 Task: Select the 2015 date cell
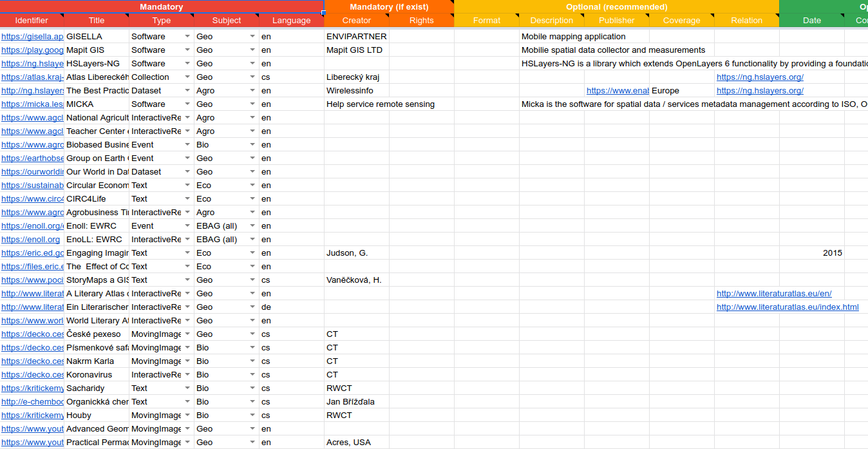tap(812, 253)
